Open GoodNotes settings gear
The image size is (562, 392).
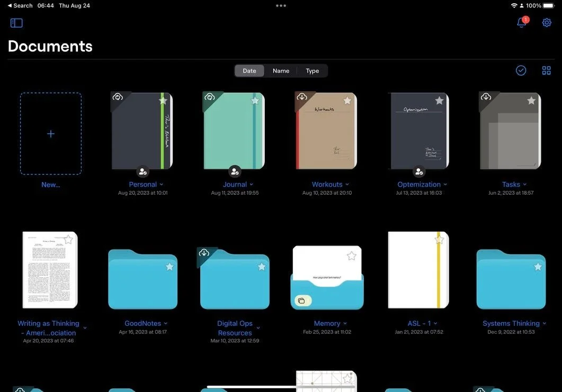tap(546, 22)
